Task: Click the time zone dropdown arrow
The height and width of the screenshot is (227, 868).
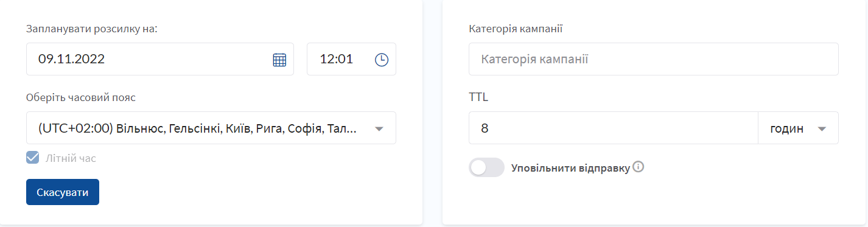Action: (x=379, y=128)
